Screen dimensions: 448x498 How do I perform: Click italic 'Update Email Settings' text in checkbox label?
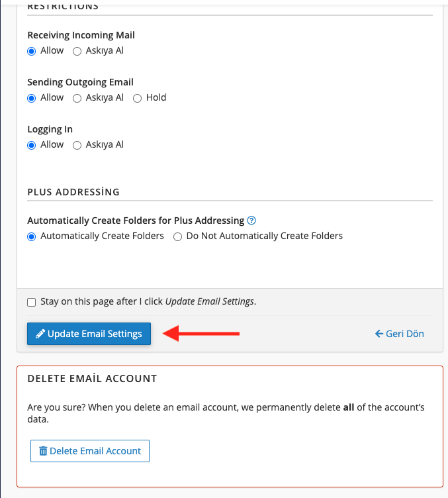pos(208,301)
